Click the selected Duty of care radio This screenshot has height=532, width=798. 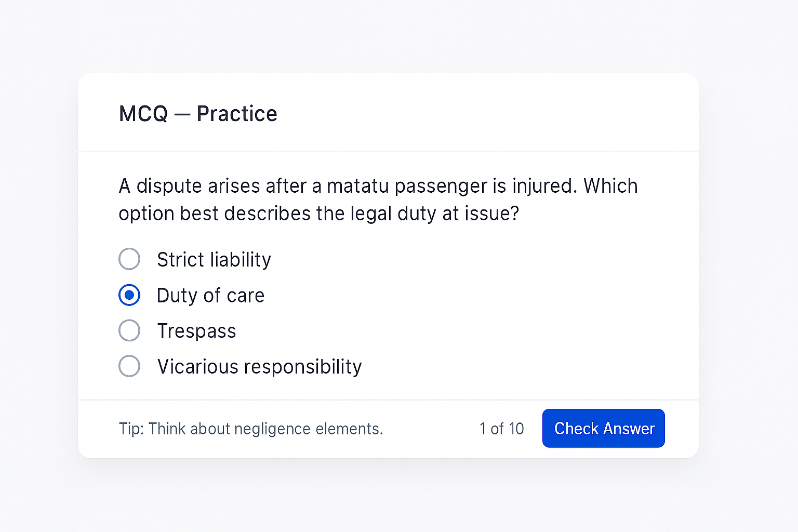[129, 295]
